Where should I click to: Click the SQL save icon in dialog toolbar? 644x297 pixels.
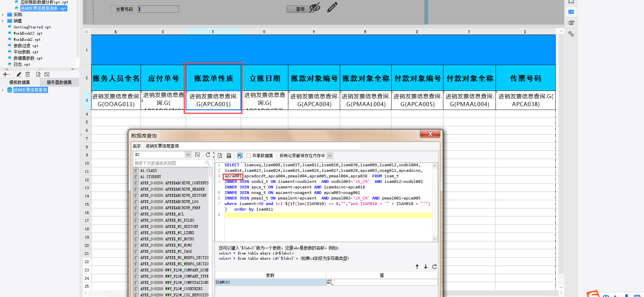click(x=229, y=156)
